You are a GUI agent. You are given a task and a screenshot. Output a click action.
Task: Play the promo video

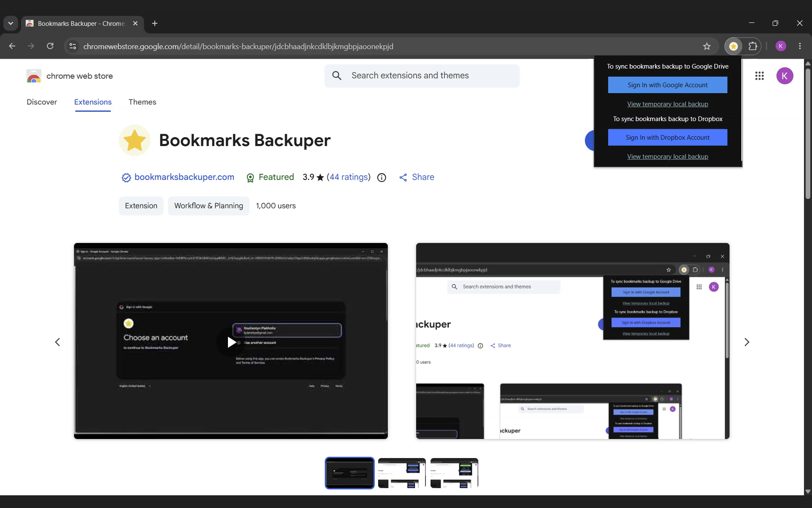coord(231,342)
